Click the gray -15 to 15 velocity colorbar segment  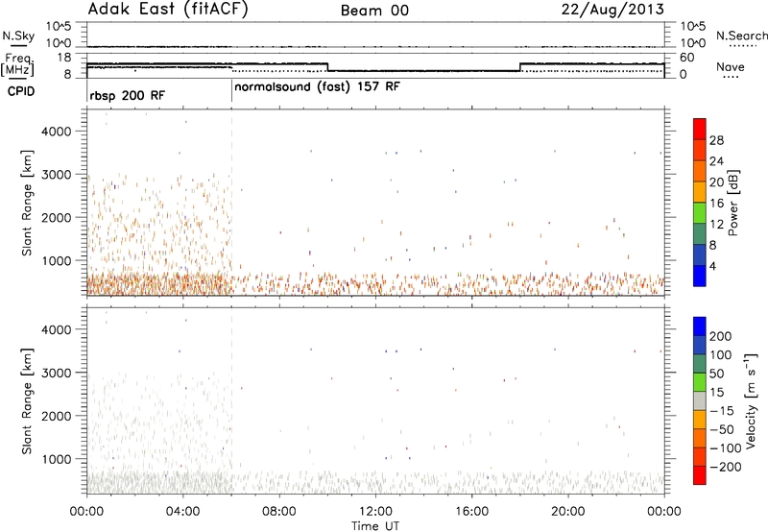[x=700, y=400]
